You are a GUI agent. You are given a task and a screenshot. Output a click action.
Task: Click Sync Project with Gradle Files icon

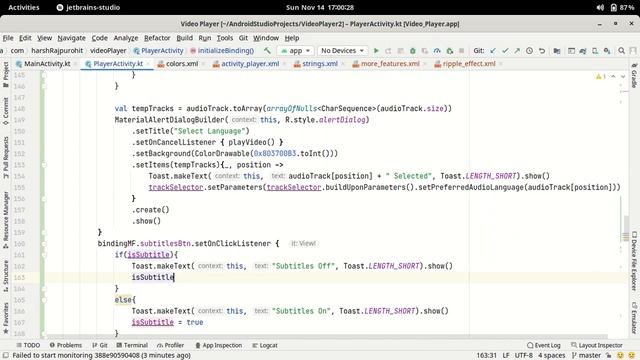click(583, 51)
